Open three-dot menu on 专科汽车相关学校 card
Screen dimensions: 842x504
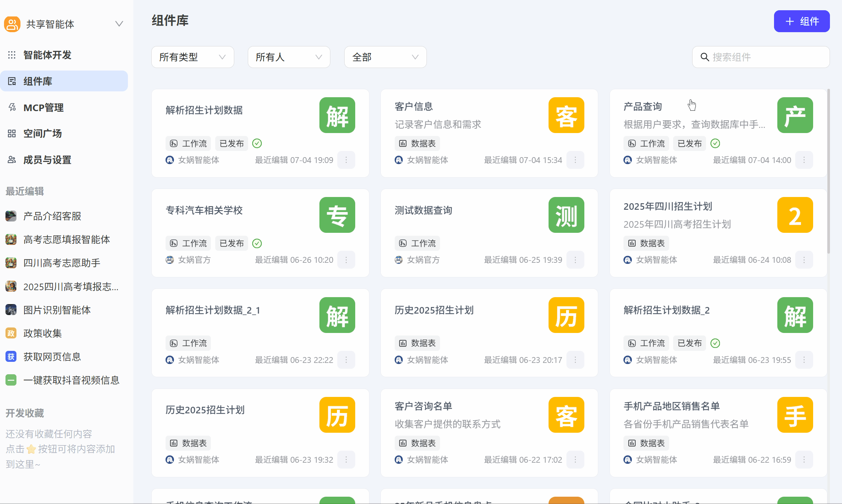346,260
